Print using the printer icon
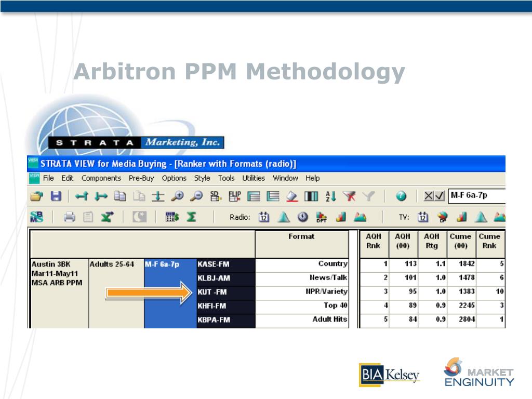This screenshot has height=399, width=532. pos(70,217)
